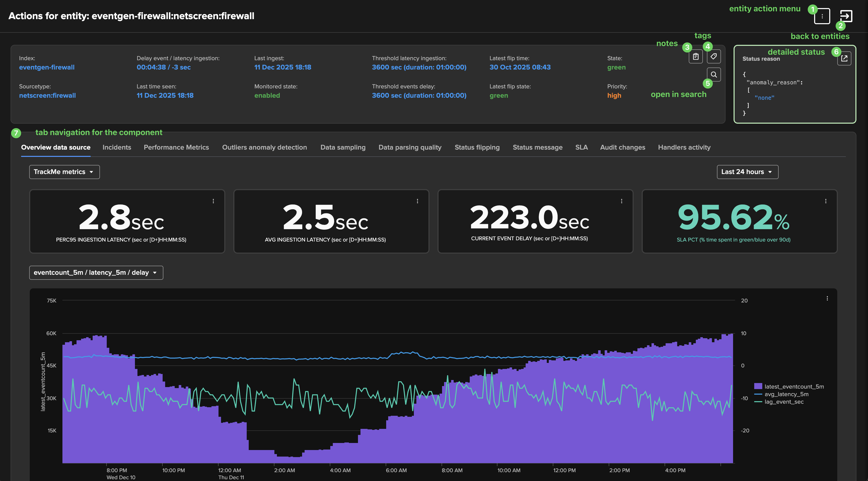Click the open in search magnifier icon
The height and width of the screenshot is (481, 868).
[713, 75]
